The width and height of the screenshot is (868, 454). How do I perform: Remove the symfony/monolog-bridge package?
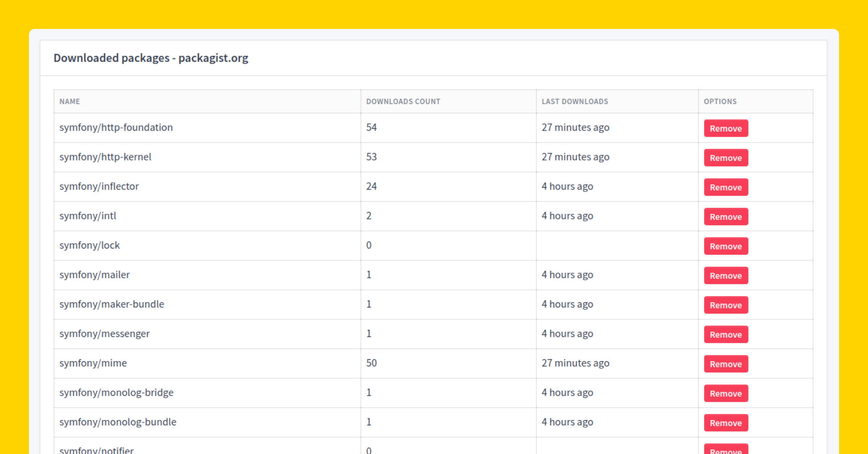pos(726,393)
